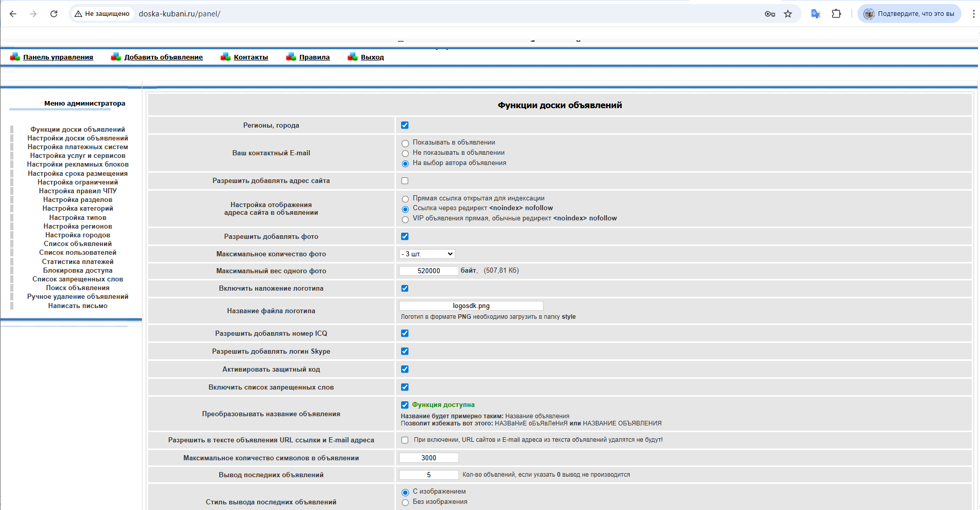Open 'Настройка правил ЧПУ' link
980x510 pixels.
78,191
